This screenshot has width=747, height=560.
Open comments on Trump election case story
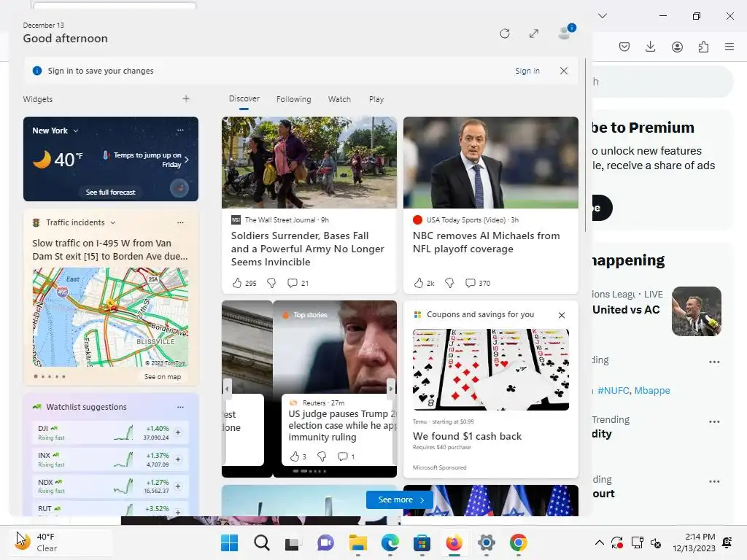coord(346,456)
